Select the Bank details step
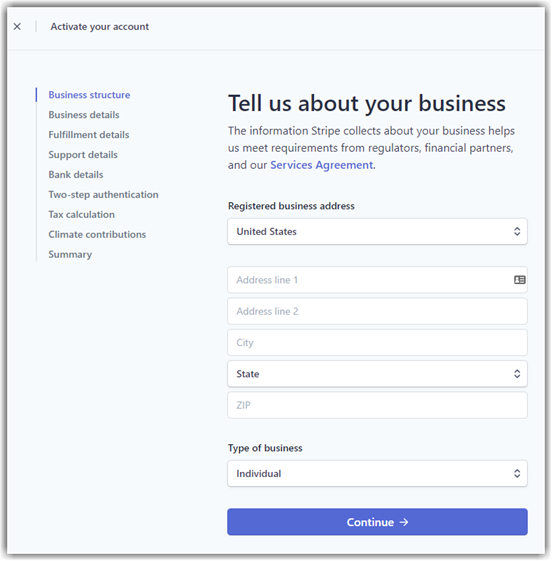The height and width of the screenshot is (561, 552). (76, 175)
